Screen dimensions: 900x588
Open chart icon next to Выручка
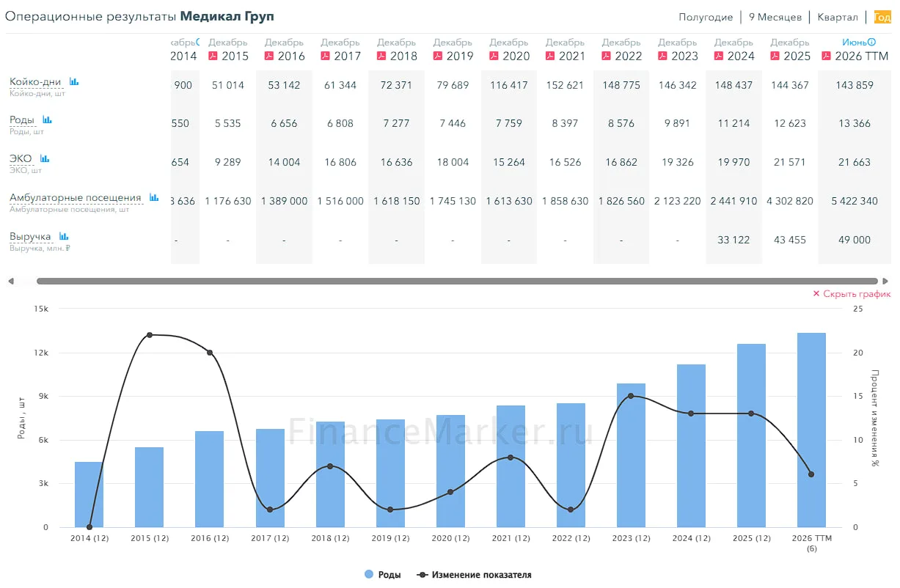click(64, 237)
